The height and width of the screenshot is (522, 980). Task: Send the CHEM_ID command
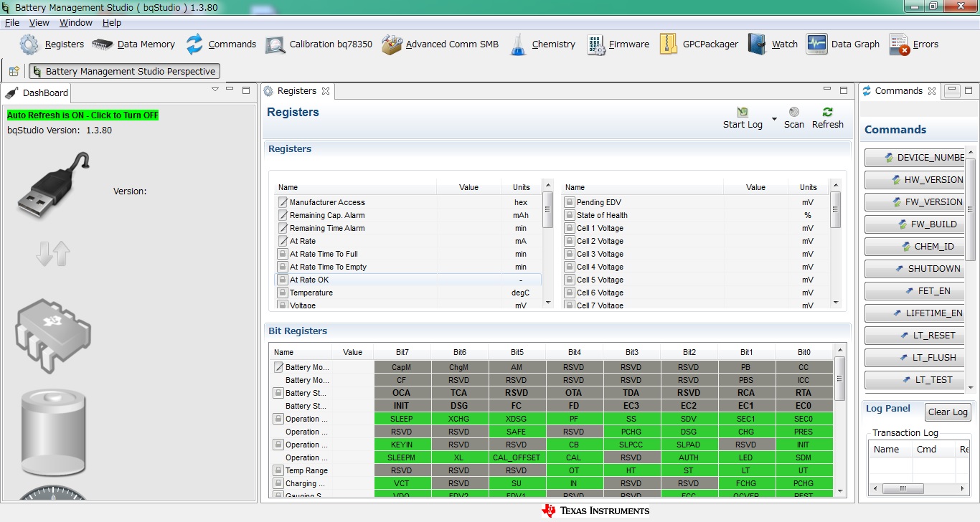(x=915, y=247)
